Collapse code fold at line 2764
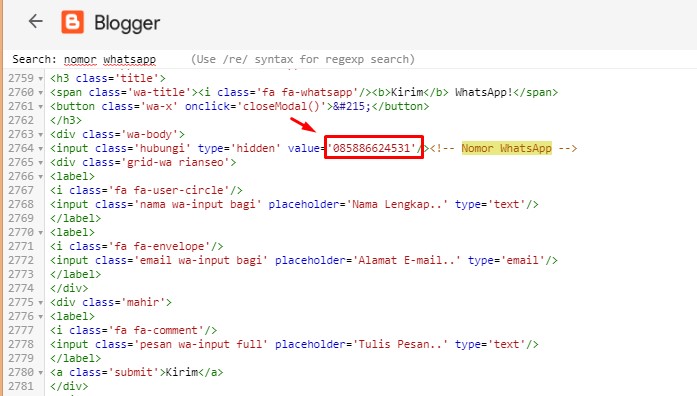697x396 pixels. click(40, 149)
